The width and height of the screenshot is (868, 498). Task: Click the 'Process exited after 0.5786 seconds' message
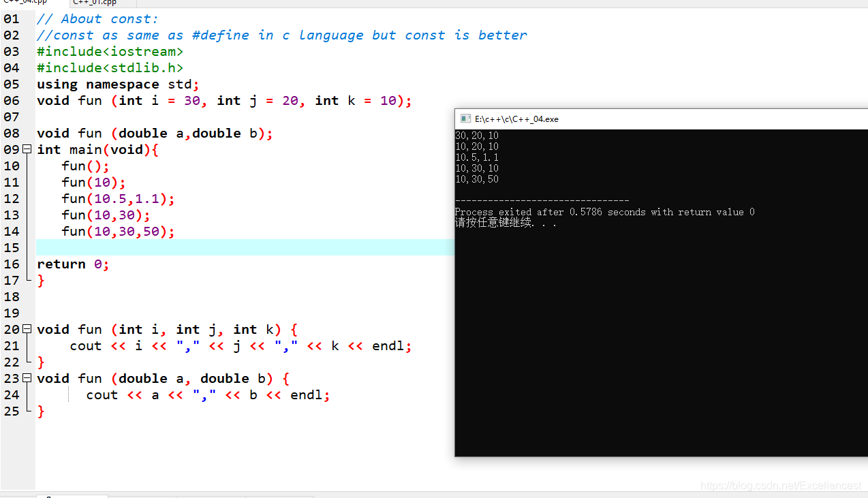click(605, 212)
